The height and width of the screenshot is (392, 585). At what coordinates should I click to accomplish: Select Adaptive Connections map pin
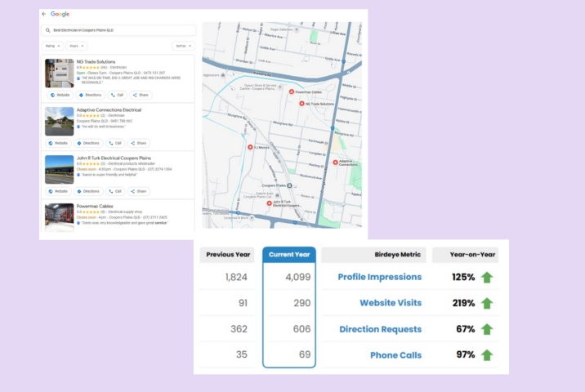pyautogui.click(x=335, y=163)
